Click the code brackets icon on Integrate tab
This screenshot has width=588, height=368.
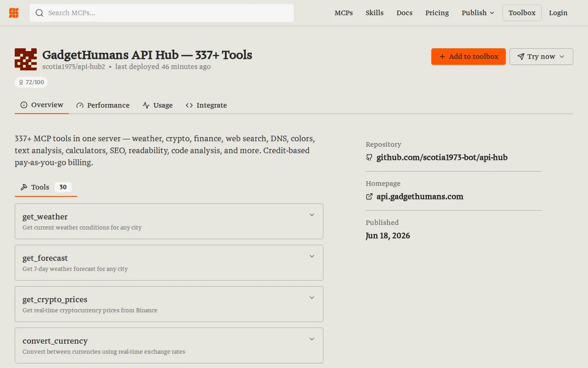click(189, 105)
